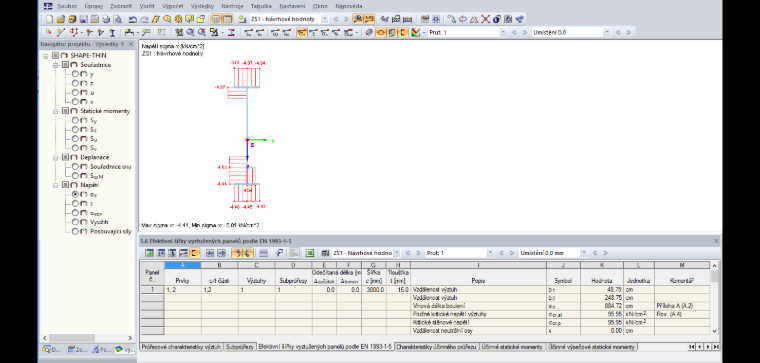The width and height of the screenshot is (760, 363).
Task: Click the dark blue info sphere icon
Action: [x=496, y=19]
